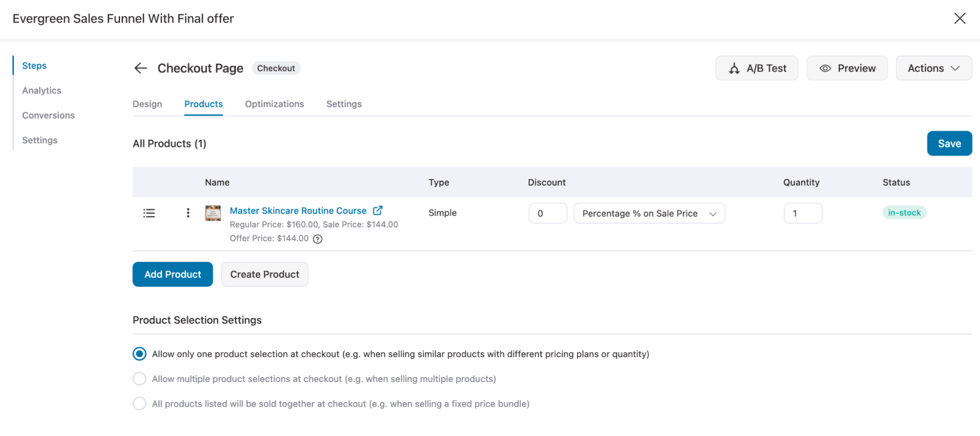Click the Create Product button
This screenshot has width=980, height=436.
click(265, 274)
